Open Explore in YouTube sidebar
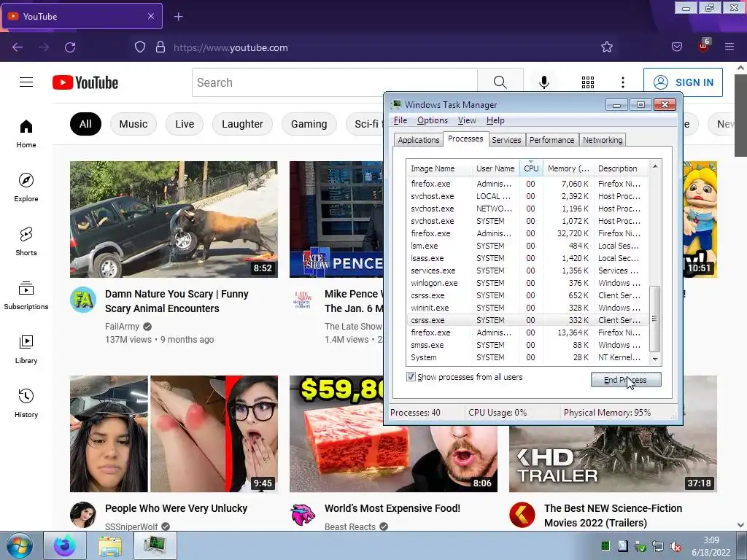Viewport: 747px width, 560px height. click(x=26, y=187)
